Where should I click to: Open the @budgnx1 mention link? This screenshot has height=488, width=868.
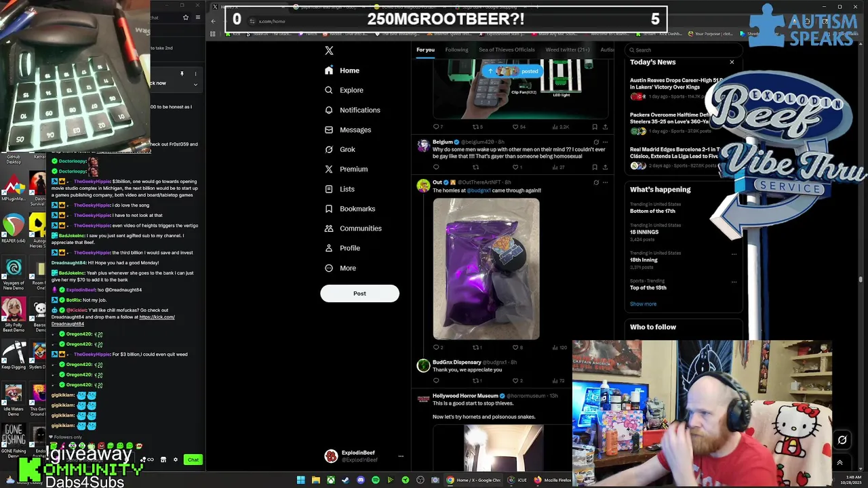[x=479, y=190]
